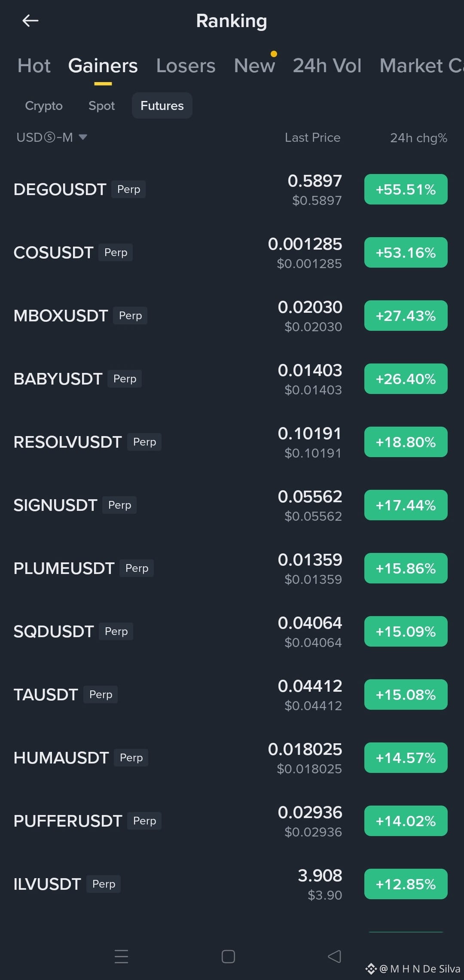The width and height of the screenshot is (464, 980).
Task: Select the Futures filter chip
Action: point(162,106)
